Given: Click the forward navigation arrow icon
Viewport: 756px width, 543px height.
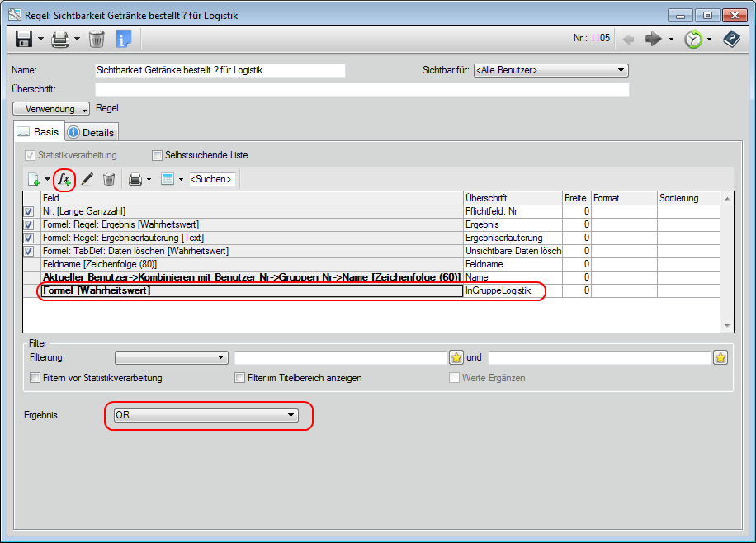Looking at the screenshot, I should point(654,39).
